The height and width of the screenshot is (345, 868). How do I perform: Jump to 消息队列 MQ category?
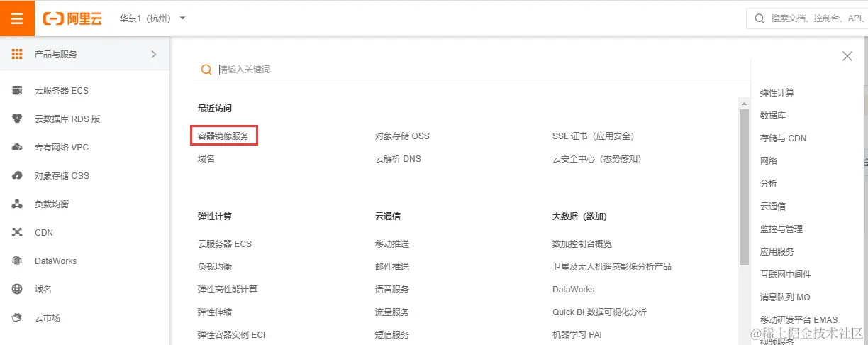[785, 297]
